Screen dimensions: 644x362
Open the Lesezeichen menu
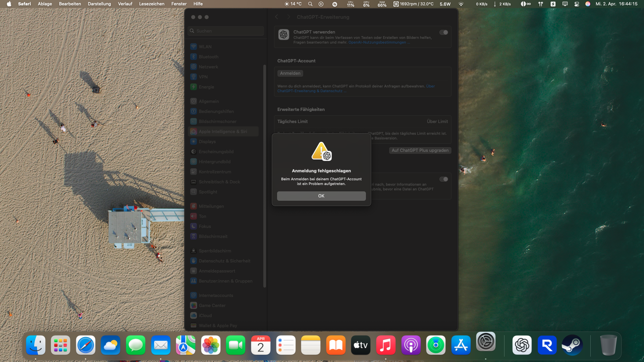tap(152, 4)
